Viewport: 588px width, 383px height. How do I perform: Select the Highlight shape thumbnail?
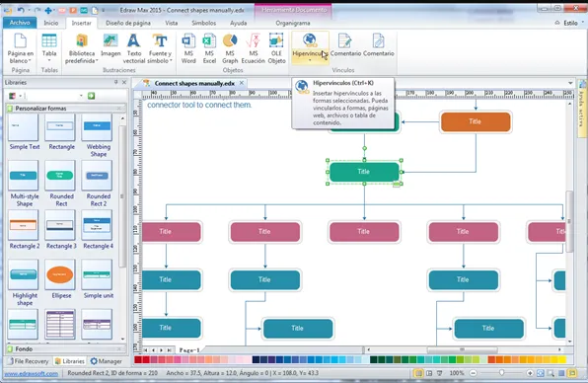24,274
